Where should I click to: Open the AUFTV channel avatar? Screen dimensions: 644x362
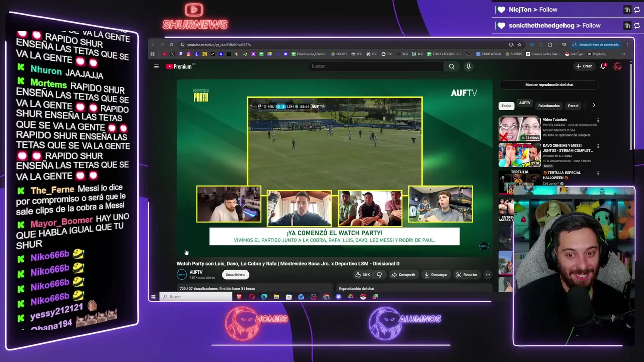tap(182, 275)
